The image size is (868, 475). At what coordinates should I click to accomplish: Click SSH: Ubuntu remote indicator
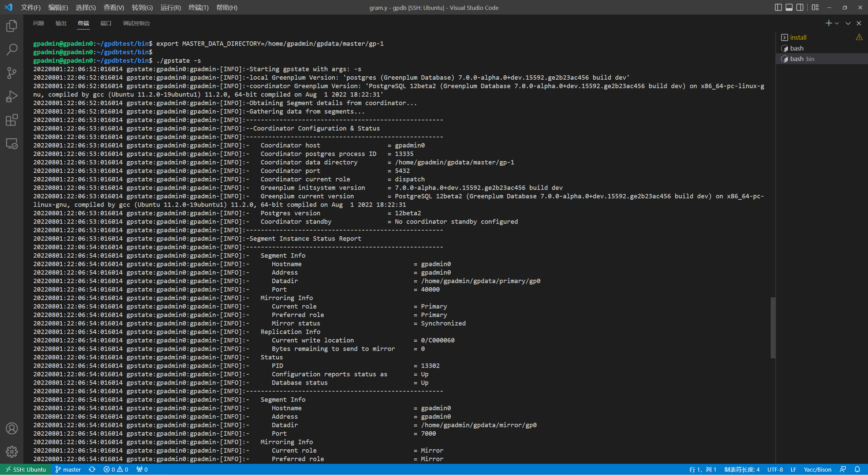click(25, 470)
